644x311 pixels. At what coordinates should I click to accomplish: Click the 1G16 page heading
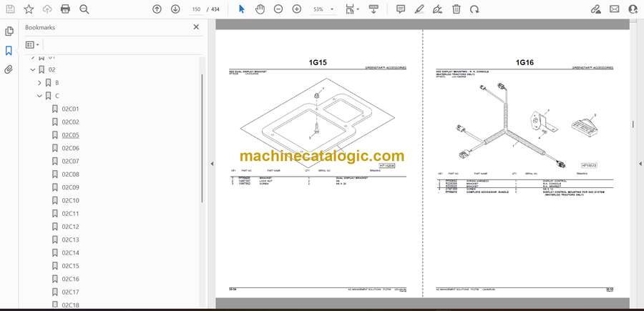pyautogui.click(x=525, y=63)
